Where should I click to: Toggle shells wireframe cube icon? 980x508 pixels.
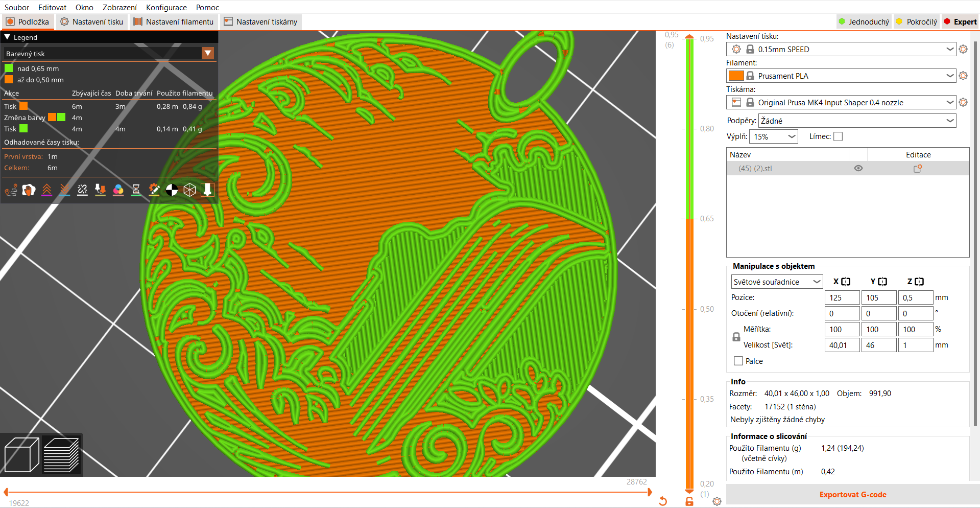point(189,190)
